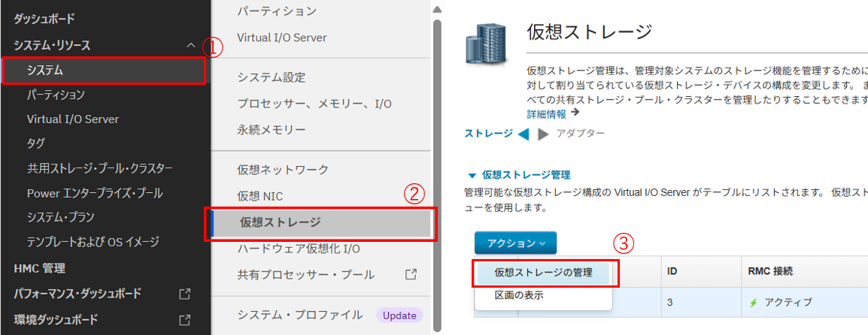
Task: Open パーティション under システム・リソース in sidebar
Action: [x=56, y=95]
